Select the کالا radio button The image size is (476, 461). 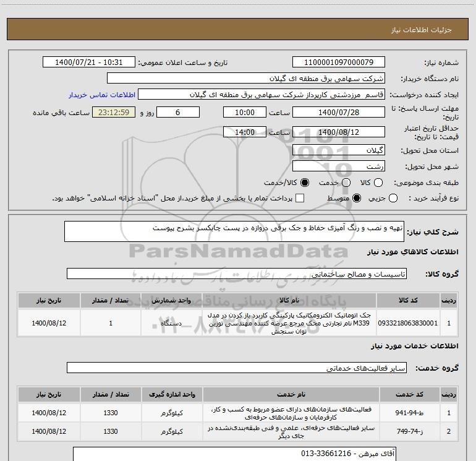tap(378, 183)
